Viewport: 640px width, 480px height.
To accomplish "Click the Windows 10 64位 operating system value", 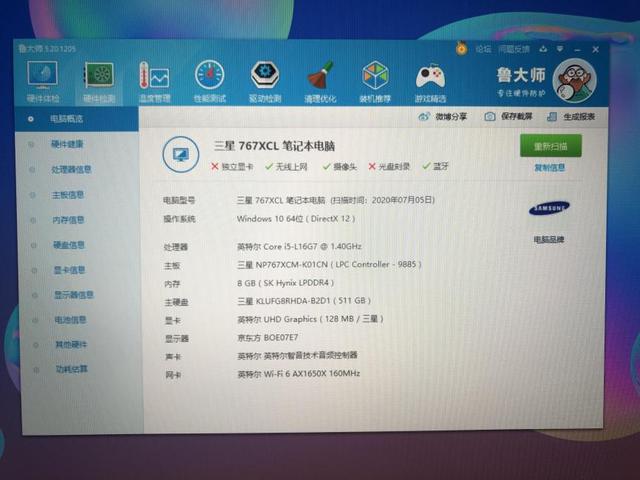I will pos(296,219).
